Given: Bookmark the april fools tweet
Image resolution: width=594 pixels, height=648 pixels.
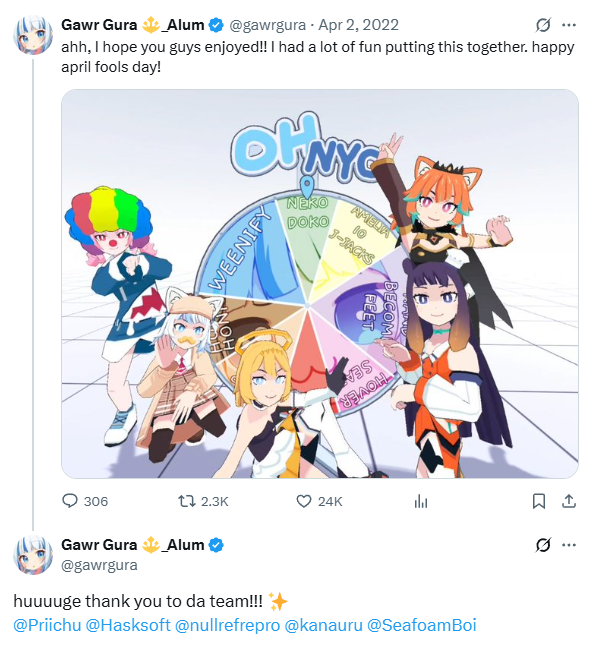Looking at the screenshot, I should coord(539,501).
